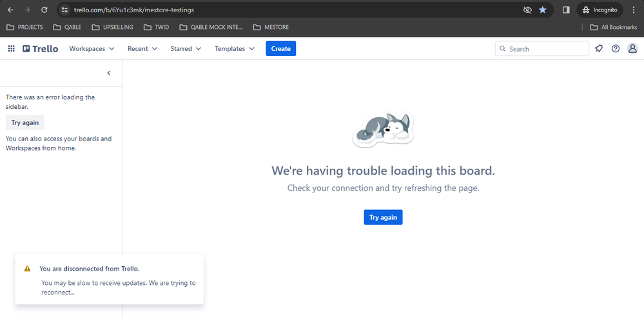Expand the Templates dropdown
Screen dimensions: 644x319
click(234, 48)
